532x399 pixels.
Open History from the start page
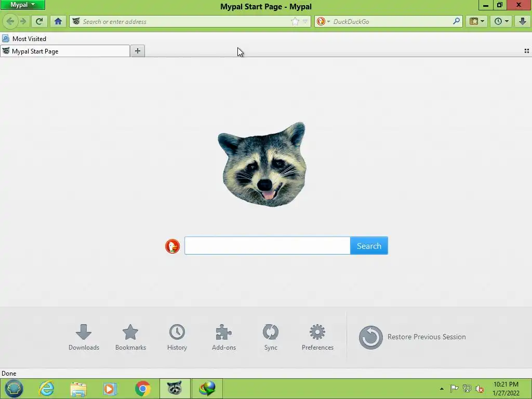pyautogui.click(x=177, y=337)
